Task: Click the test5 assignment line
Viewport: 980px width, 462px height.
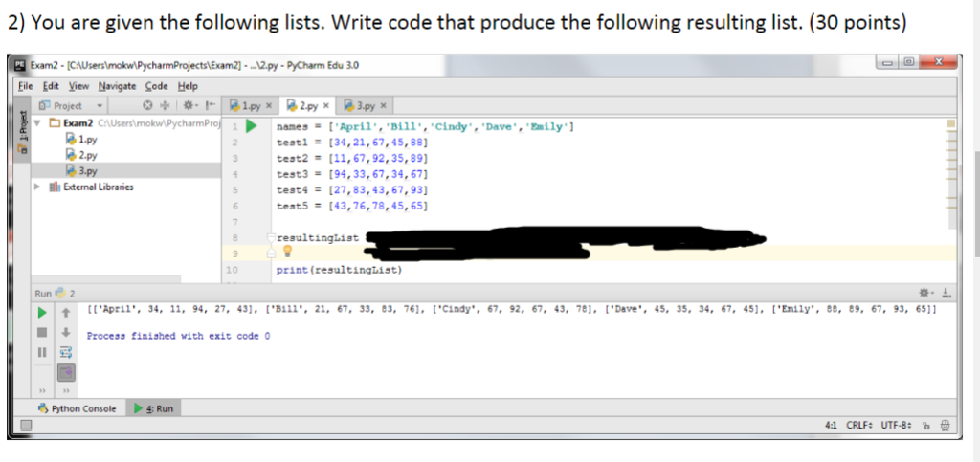Action: point(352,206)
